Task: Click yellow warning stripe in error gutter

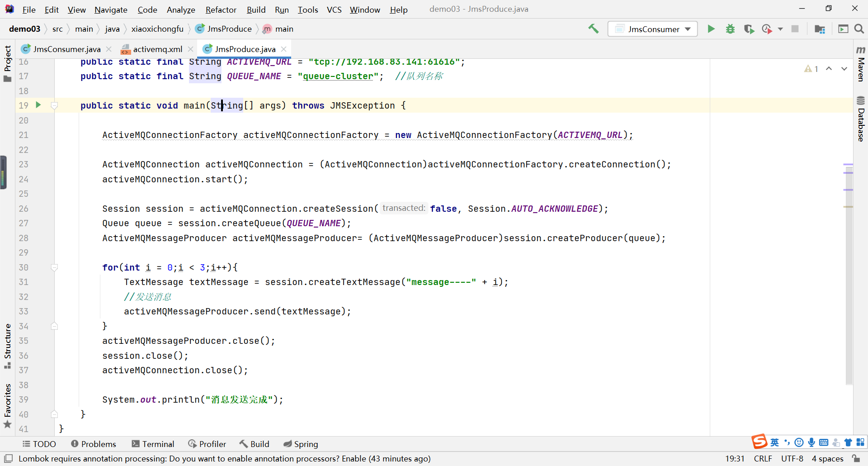Action: [848, 207]
